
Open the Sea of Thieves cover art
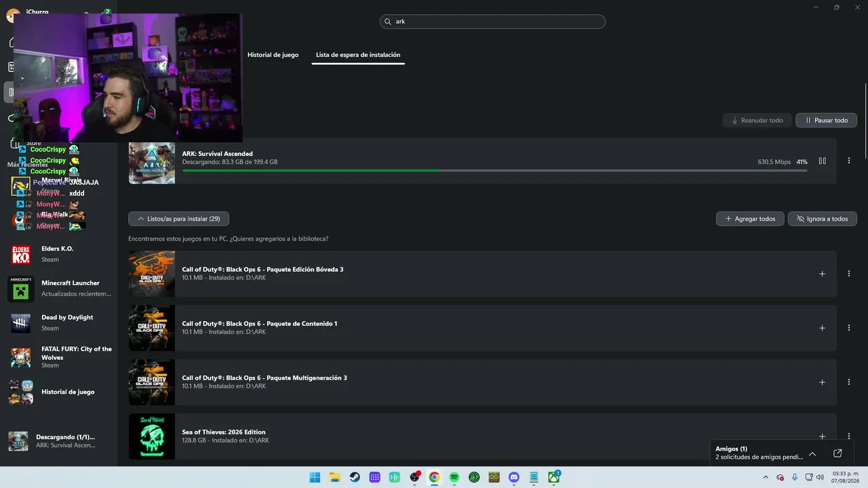(x=152, y=436)
